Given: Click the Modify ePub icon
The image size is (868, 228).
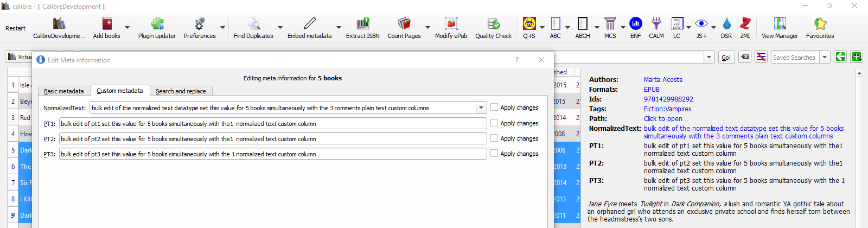Looking at the screenshot, I should coord(451,24).
